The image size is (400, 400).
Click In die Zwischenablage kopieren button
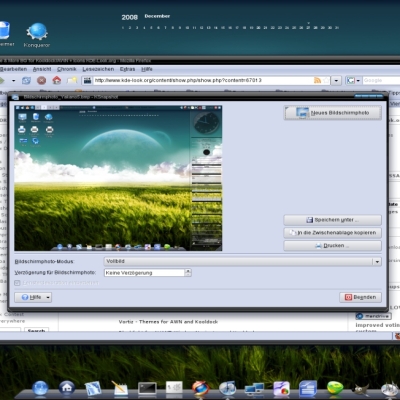(x=332, y=233)
